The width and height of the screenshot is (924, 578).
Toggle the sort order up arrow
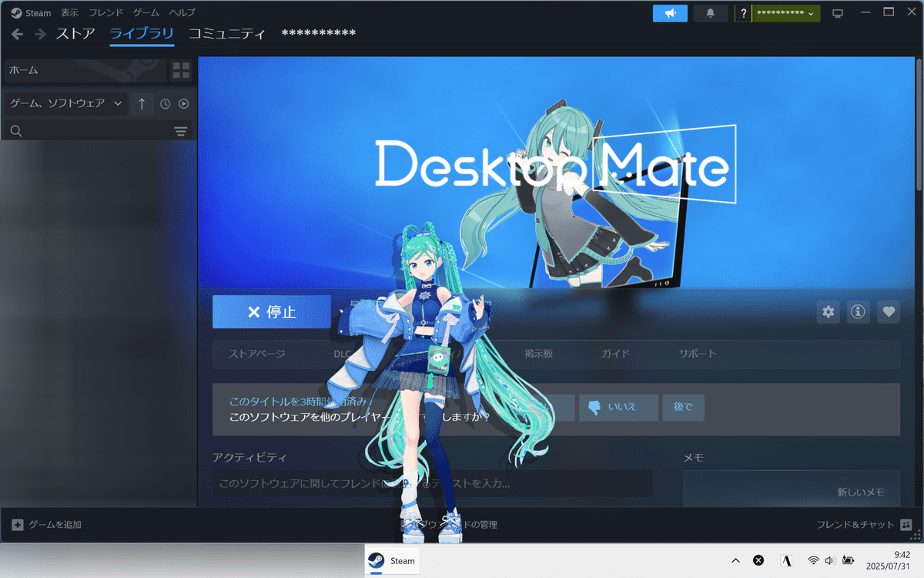pos(142,103)
